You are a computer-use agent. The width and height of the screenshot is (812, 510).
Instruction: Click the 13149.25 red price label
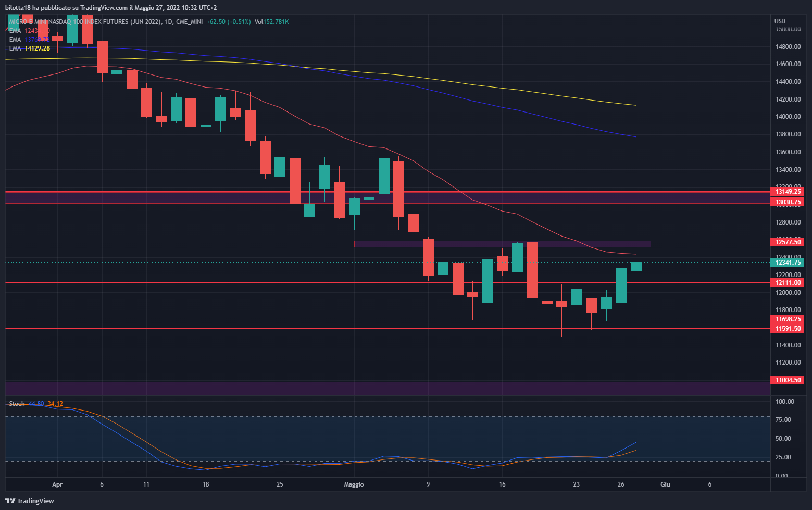tap(787, 192)
